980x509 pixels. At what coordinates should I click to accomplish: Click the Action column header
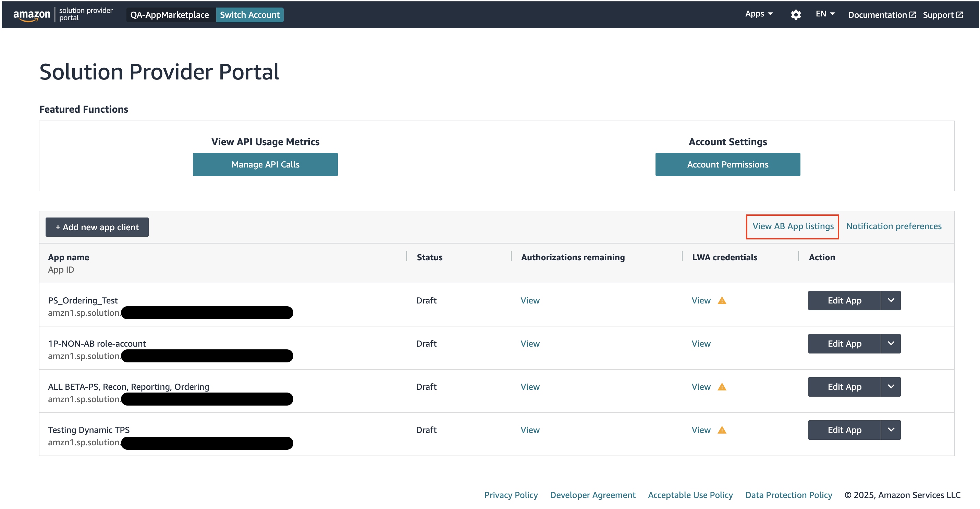[822, 258]
